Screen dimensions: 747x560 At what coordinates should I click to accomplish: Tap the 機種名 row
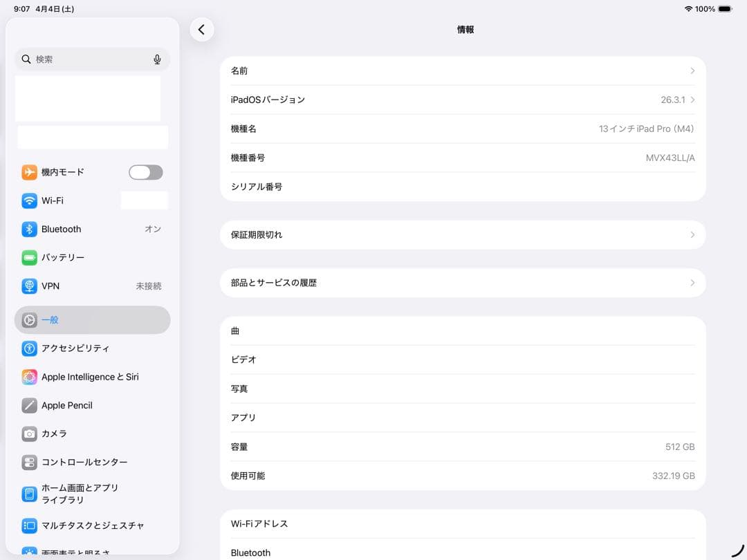click(x=463, y=129)
